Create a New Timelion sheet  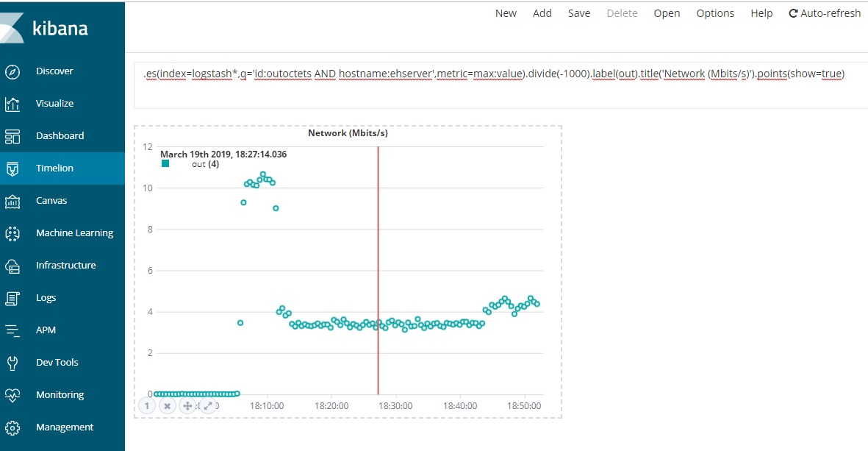tap(506, 13)
